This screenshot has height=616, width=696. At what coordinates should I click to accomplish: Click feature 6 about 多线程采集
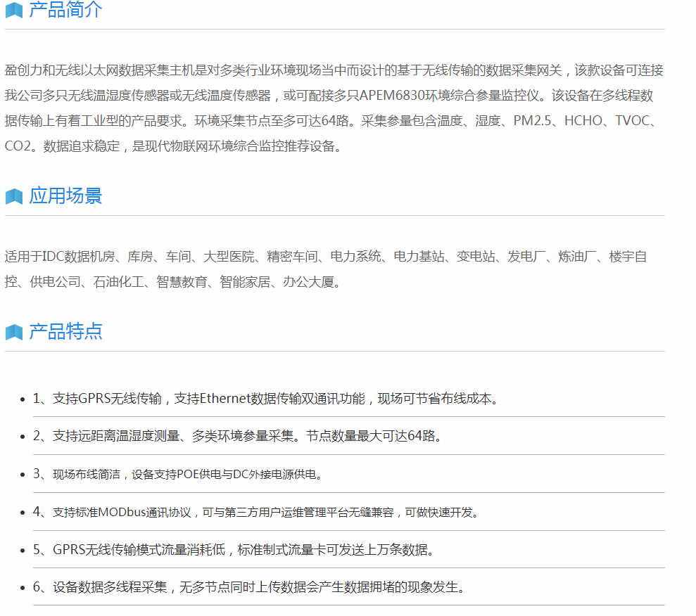tap(249, 586)
